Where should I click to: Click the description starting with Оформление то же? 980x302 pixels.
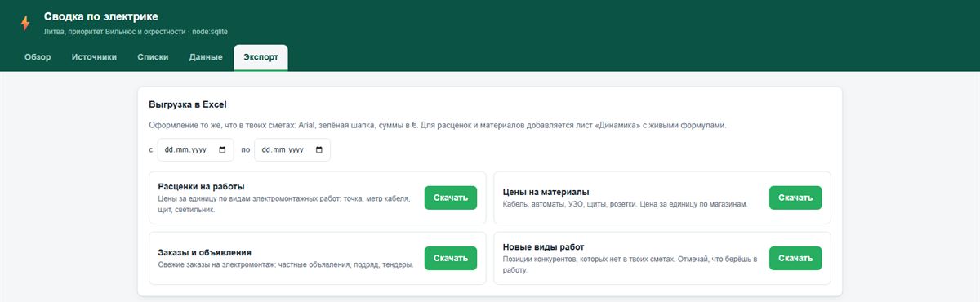(x=438, y=125)
